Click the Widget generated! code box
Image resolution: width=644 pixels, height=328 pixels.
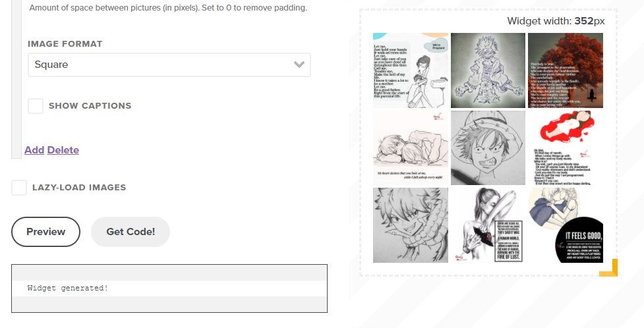click(x=169, y=288)
